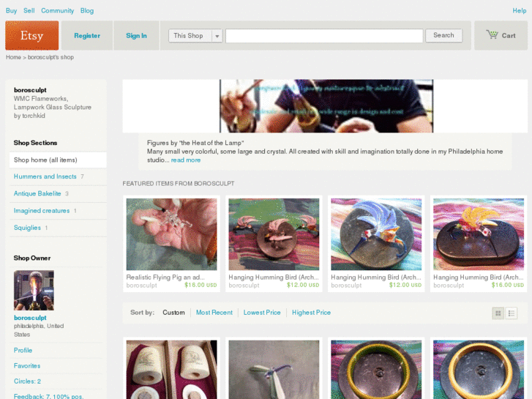
Task: Open the Blog menu link
Action: click(87, 10)
